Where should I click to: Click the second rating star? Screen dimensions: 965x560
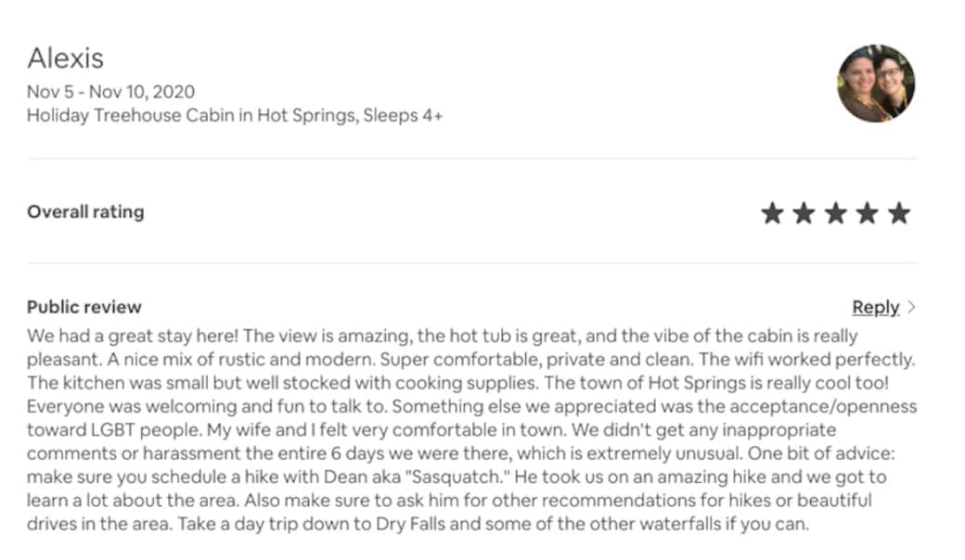coord(804,214)
